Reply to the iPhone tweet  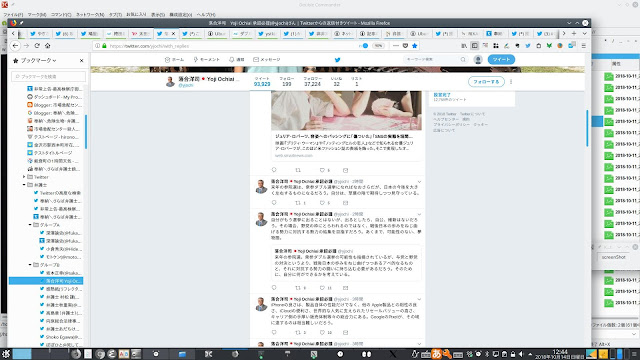pos(274,333)
